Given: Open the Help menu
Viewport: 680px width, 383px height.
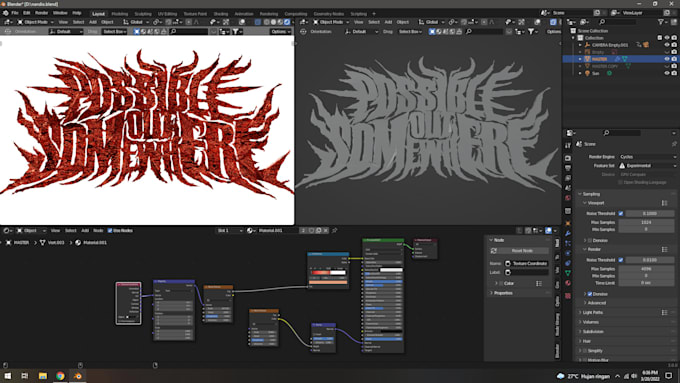Looking at the screenshot, I should click(x=77, y=13).
